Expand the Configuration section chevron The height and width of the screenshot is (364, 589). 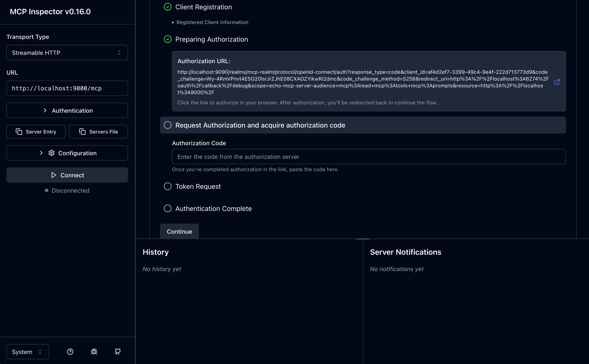click(41, 153)
